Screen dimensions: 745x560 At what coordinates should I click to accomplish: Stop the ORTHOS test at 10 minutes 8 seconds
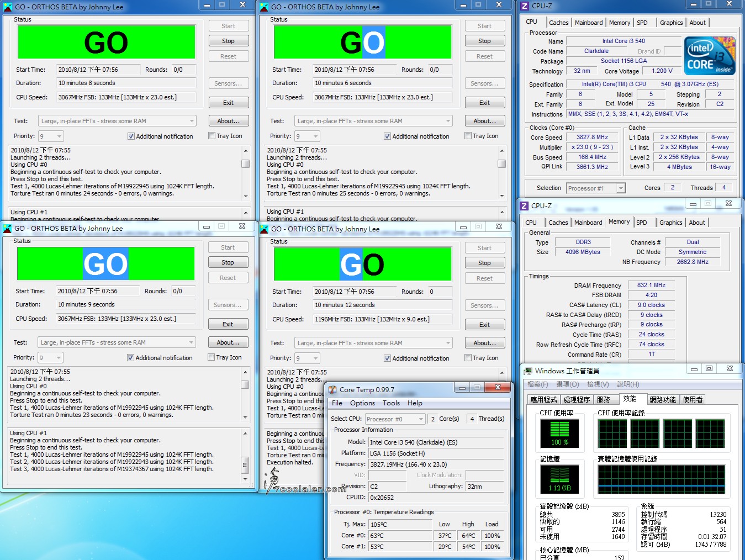(228, 41)
